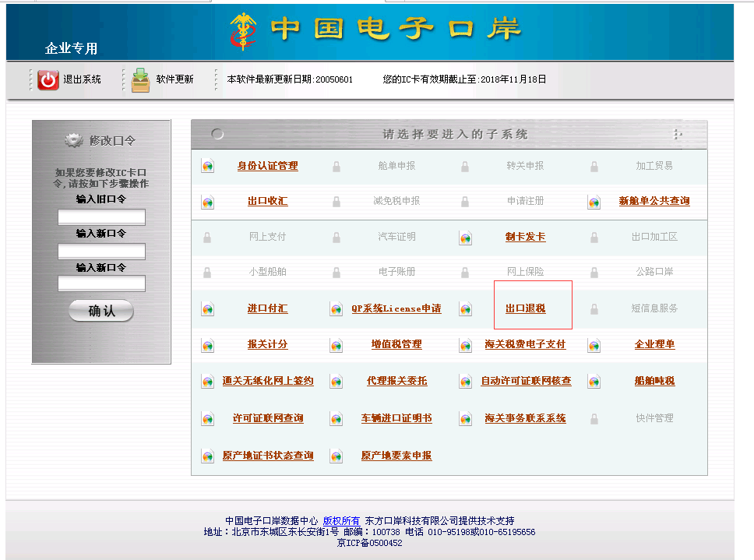Click the globe icon next to 代理报关委托
Image resolution: width=754 pixels, height=560 pixels.
click(x=336, y=382)
